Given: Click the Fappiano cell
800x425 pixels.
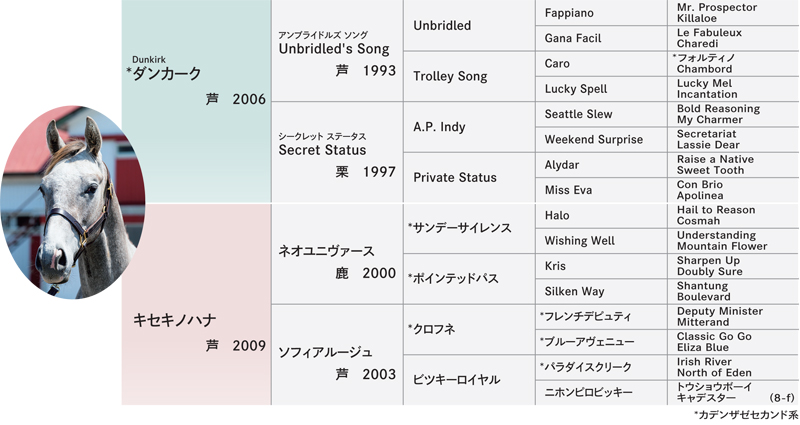Looking at the screenshot, I should tap(601, 13).
